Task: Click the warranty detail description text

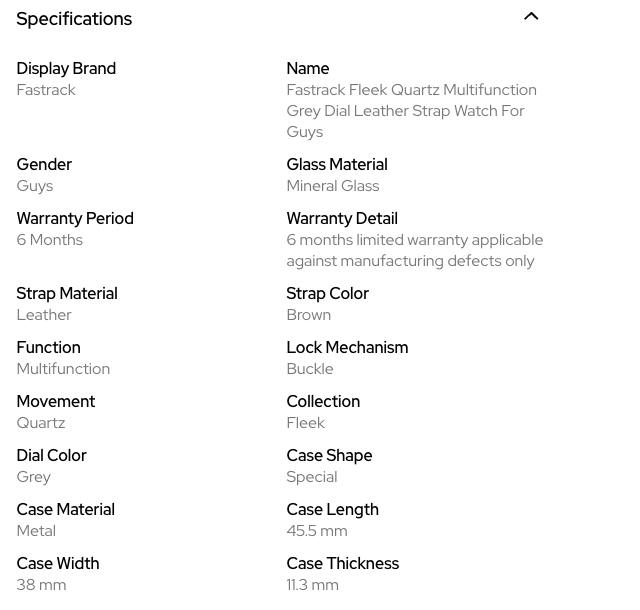Action: pos(414,250)
